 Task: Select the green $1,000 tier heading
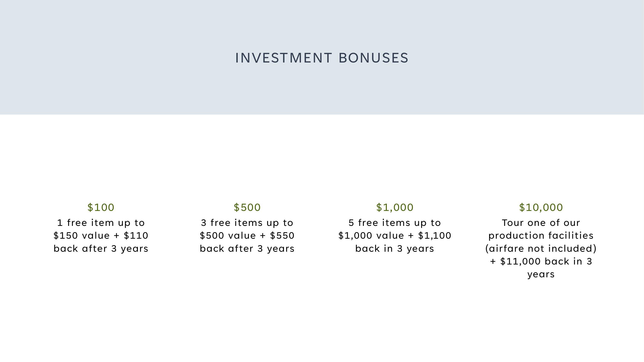(395, 207)
